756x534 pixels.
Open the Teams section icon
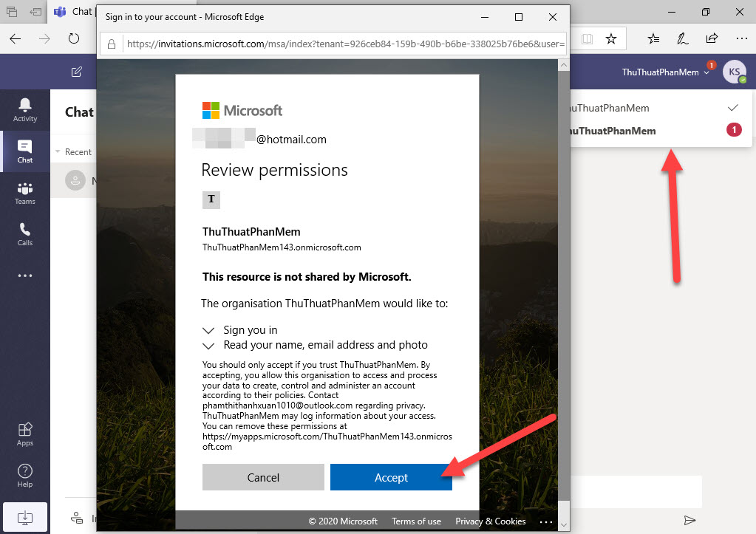24,193
